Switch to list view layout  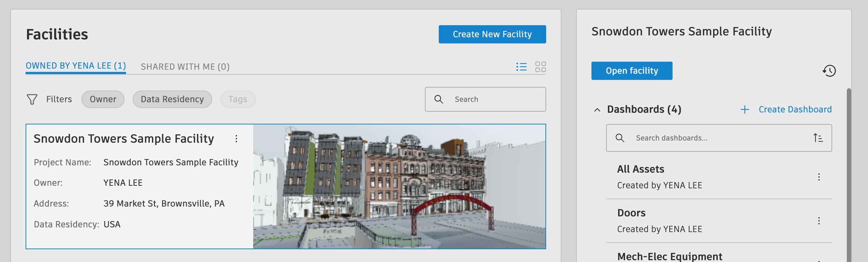click(521, 67)
